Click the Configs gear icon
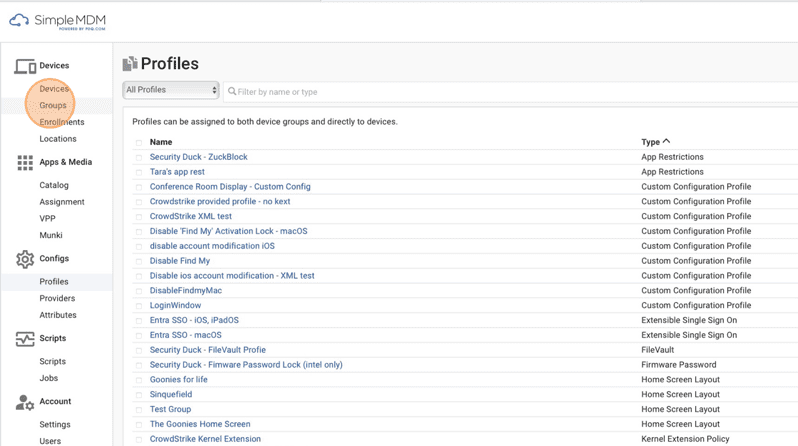 (24, 259)
